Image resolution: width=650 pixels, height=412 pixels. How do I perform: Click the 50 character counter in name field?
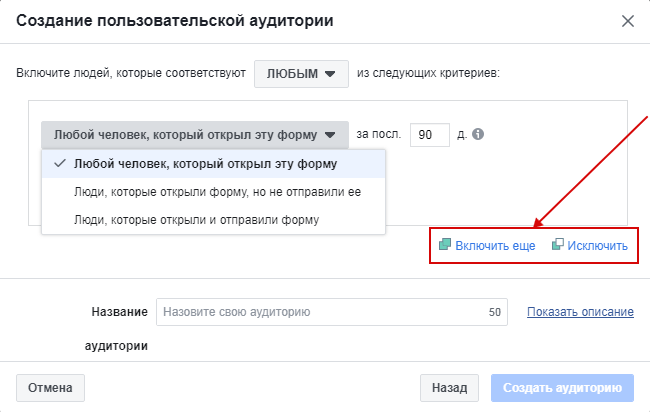point(494,312)
